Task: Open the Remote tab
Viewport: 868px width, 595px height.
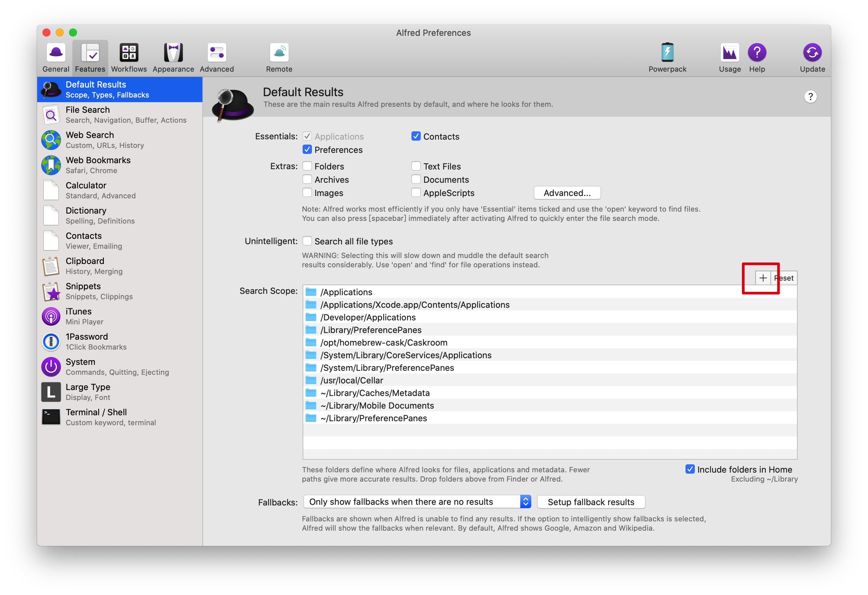Action: [x=279, y=57]
